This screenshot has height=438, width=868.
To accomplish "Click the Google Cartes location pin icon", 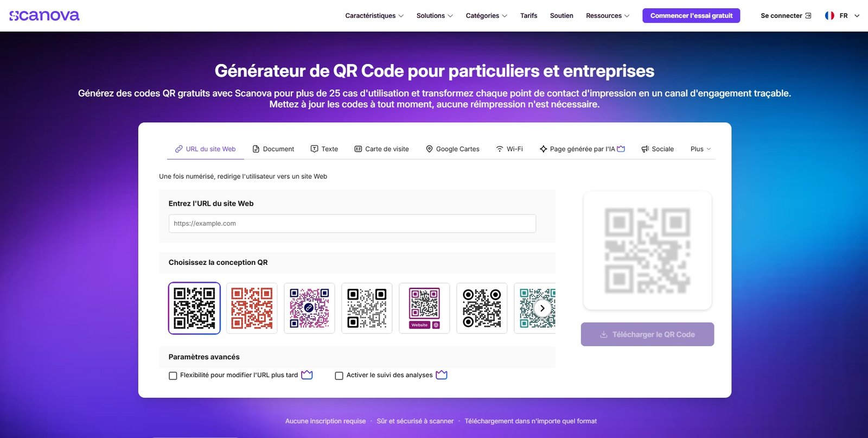I will [429, 149].
